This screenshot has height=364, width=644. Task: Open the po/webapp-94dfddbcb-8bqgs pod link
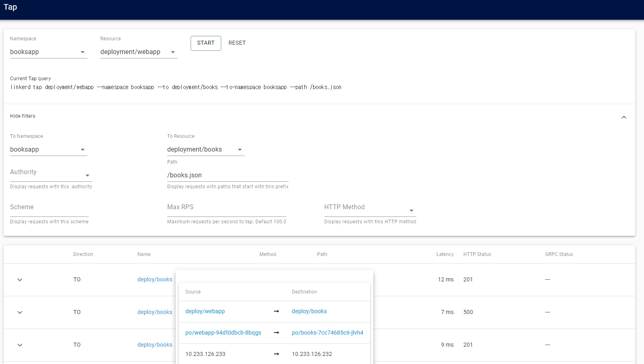[x=223, y=333]
